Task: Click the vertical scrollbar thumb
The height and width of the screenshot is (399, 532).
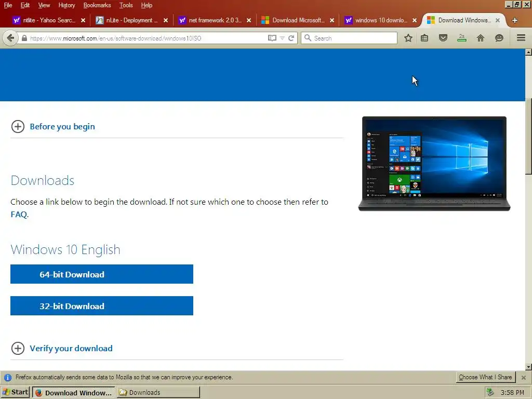Action: coord(528,137)
